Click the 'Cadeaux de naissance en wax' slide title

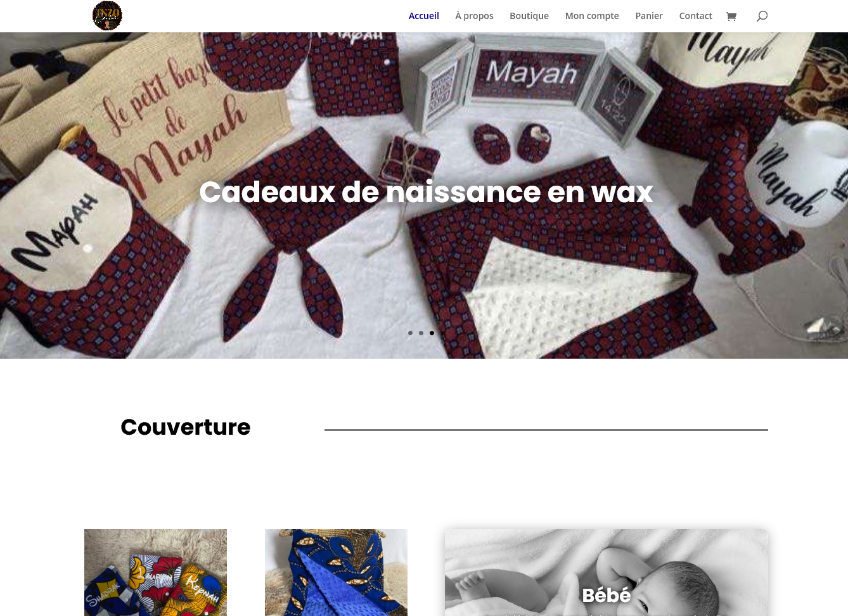(426, 192)
